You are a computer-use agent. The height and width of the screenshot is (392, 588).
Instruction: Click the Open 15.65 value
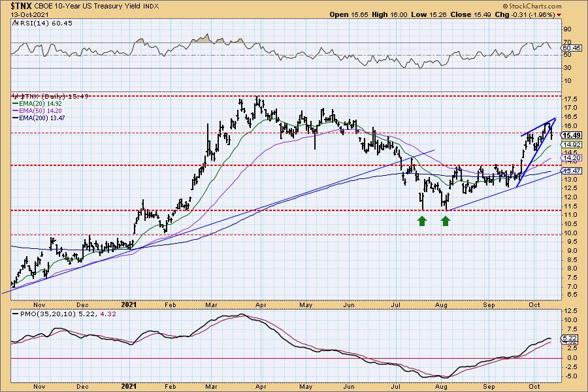[350, 14]
